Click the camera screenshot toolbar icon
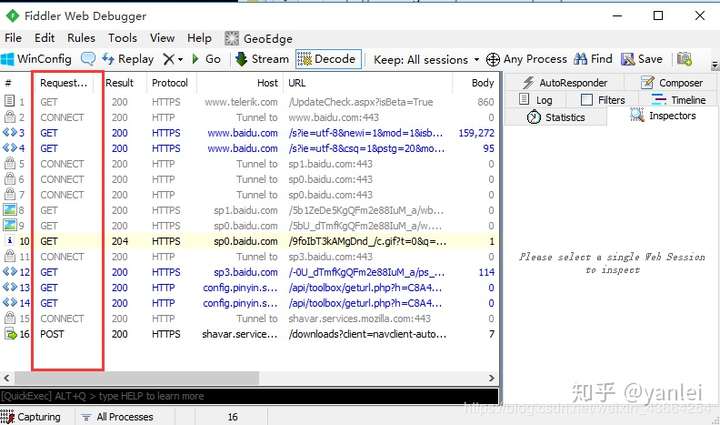This screenshot has width=720, height=425. (x=684, y=59)
